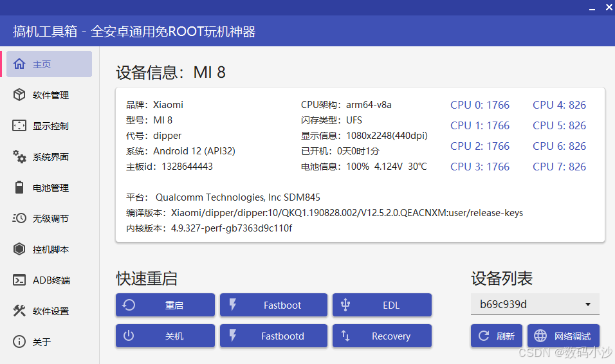Click the terminal icon for ADB终端
This screenshot has height=364, width=615.
click(19, 280)
